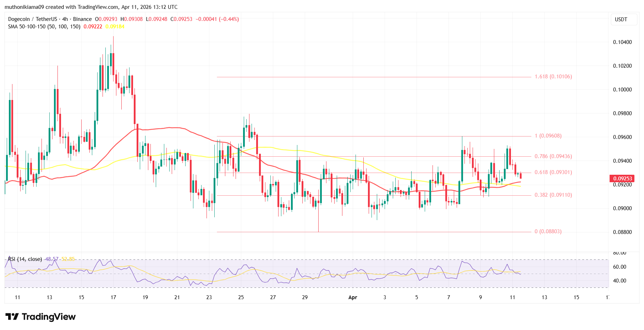Select the 0.382 (0.09110) Fibonacci label
The height and width of the screenshot is (330, 644).
click(x=553, y=195)
